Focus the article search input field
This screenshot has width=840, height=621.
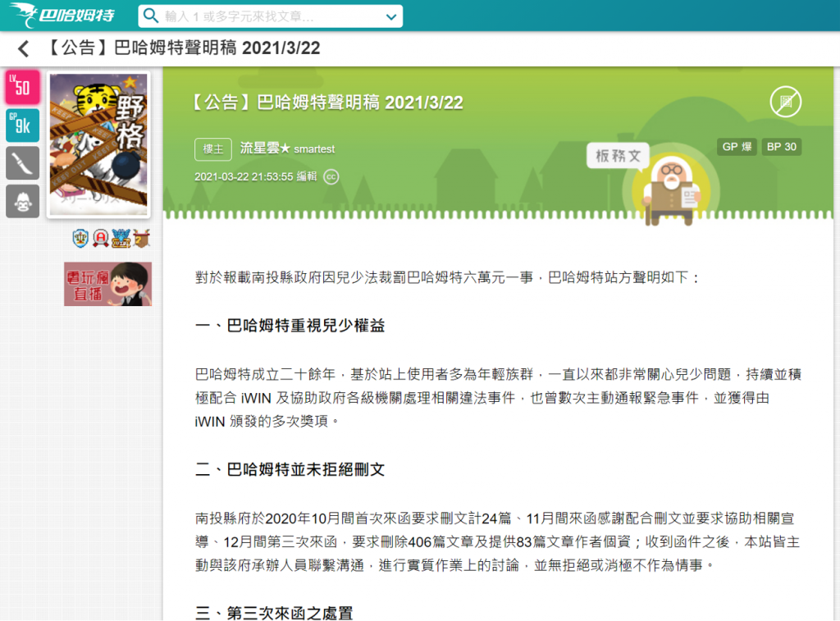[271, 16]
